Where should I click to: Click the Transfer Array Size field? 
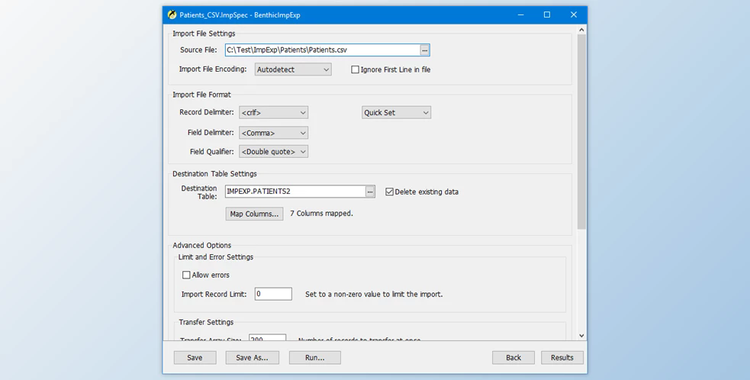[267, 338]
